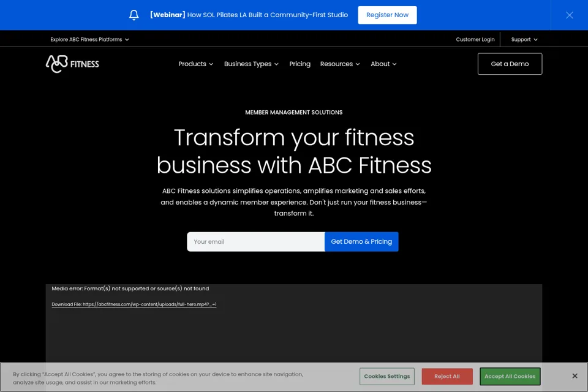Click Get Demo & Pricing button
Screen dimensions: 588x392
click(x=361, y=241)
